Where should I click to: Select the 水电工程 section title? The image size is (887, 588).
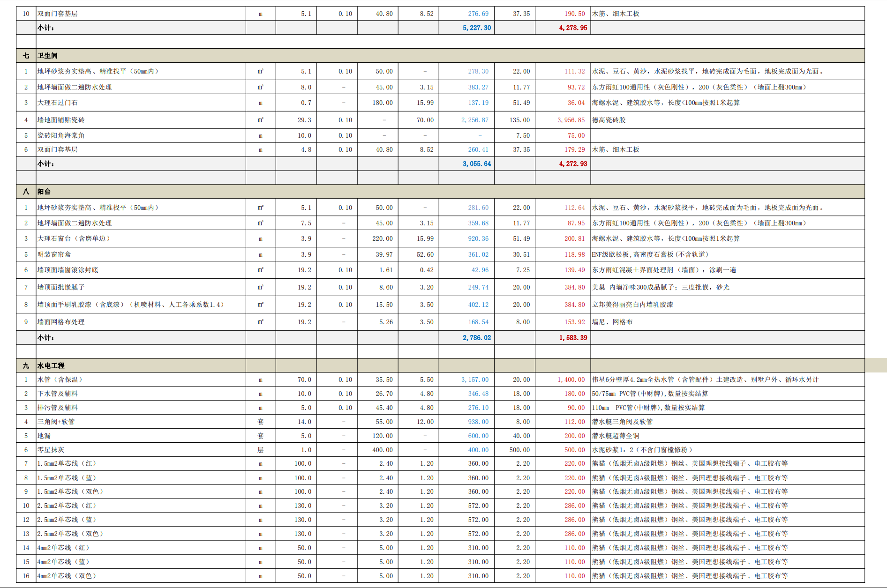point(51,365)
